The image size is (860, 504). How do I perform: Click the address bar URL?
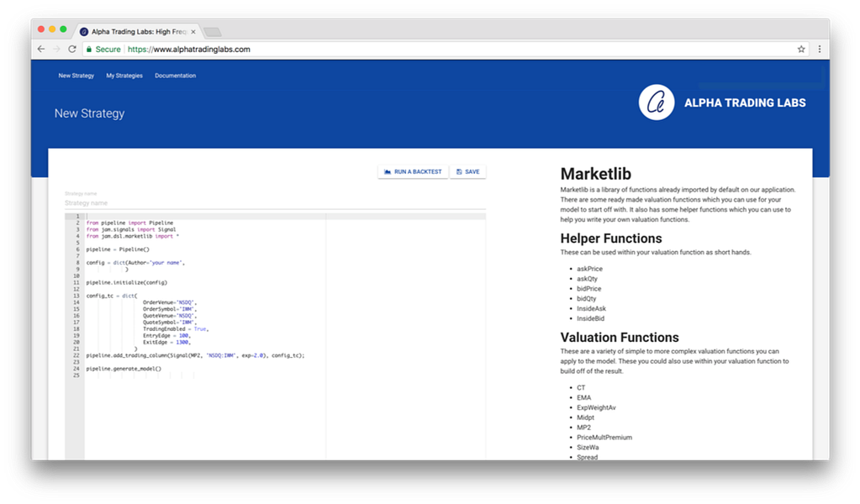(x=188, y=50)
